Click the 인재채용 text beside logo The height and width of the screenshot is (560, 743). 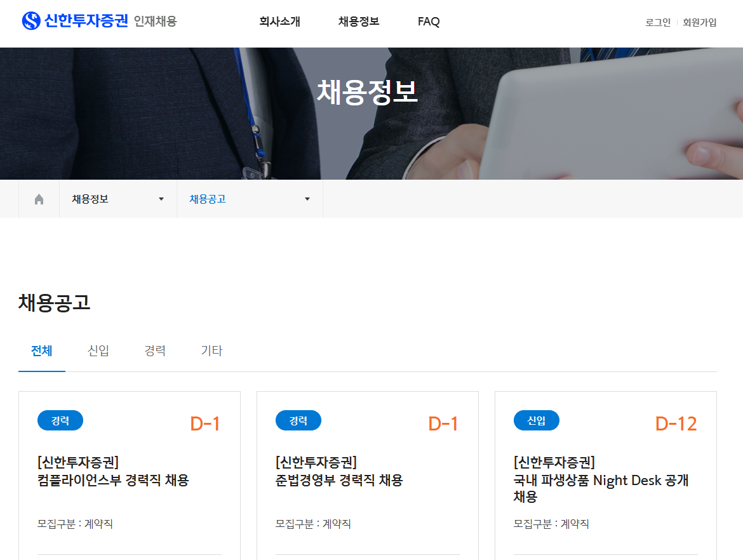click(x=155, y=22)
